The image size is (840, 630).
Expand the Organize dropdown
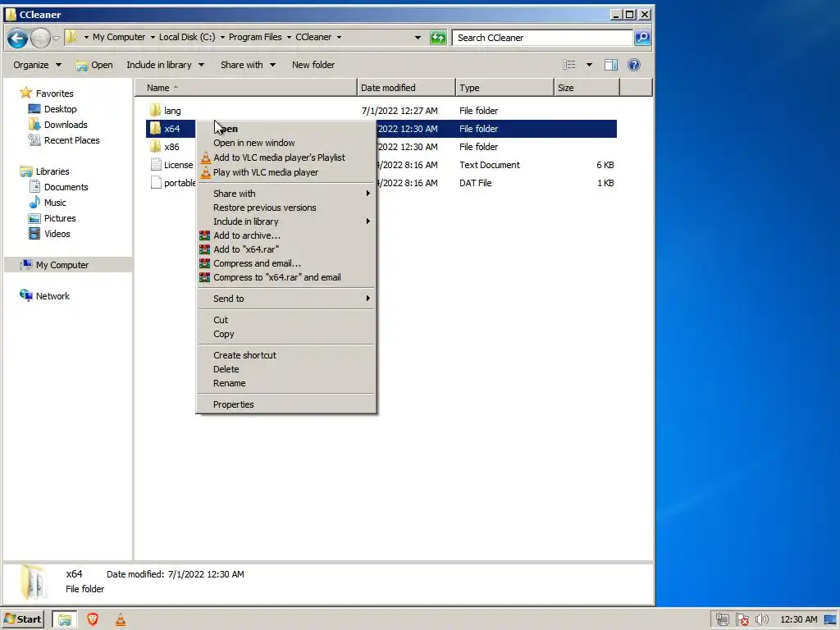(37, 65)
